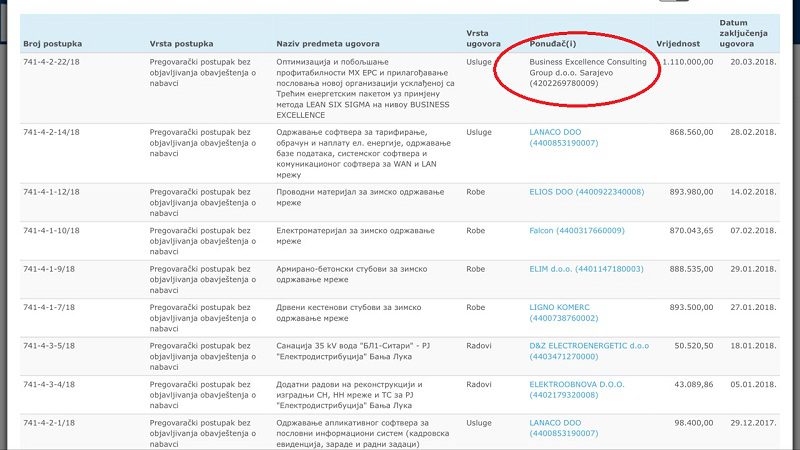Open the ELEKTRODBNOVA D.O.O. supplier link
Screen dimensions: 800x450
[x=577, y=390]
